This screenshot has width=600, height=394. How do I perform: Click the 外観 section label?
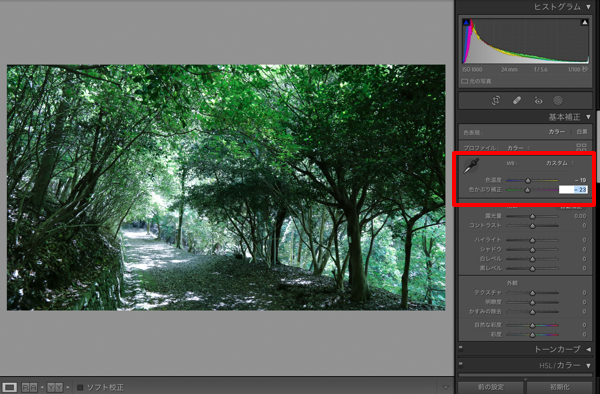(512, 283)
